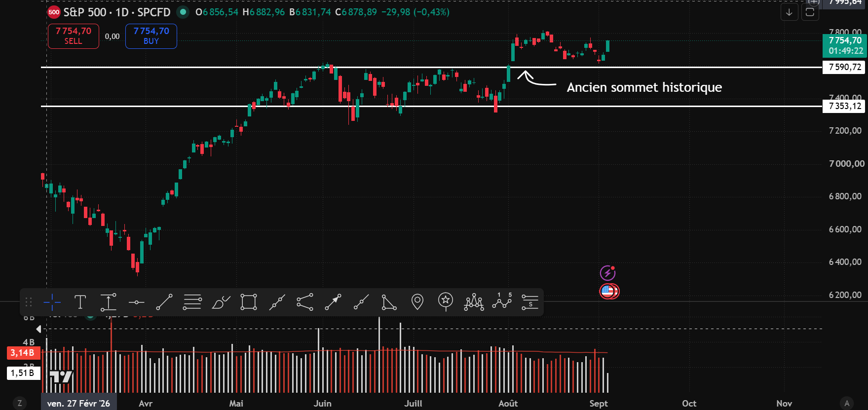The width and height of the screenshot is (868, 410).
Task: Click the Nov label on time axis
Action: point(784,403)
